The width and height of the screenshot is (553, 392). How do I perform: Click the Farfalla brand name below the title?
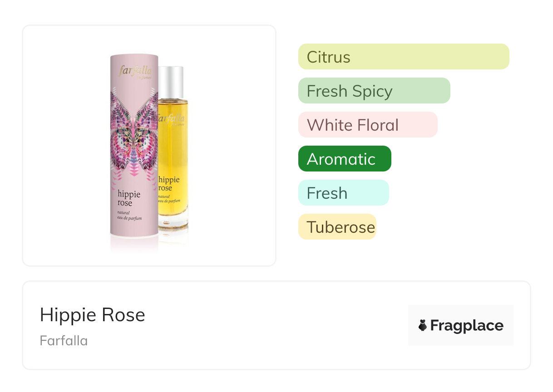[64, 341]
